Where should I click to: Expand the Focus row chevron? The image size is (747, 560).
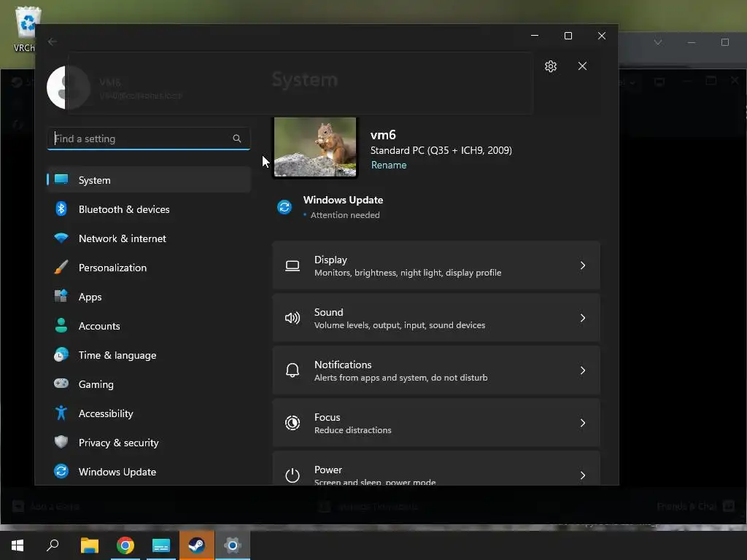coord(583,423)
